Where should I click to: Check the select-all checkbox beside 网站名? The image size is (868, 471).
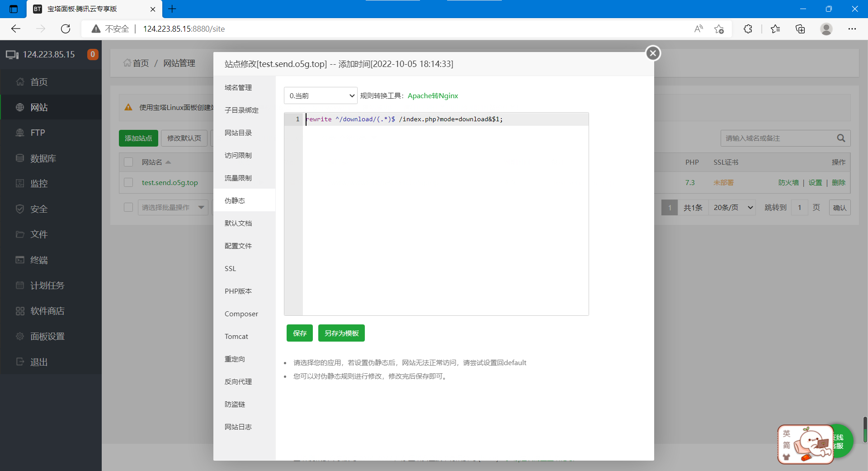click(x=129, y=162)
